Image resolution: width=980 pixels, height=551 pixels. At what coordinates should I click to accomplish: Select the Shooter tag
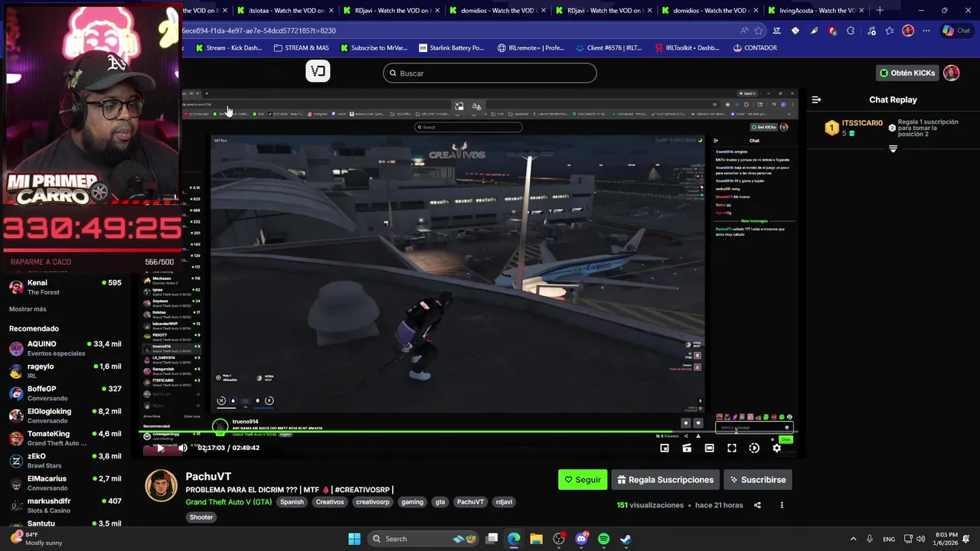(201, 517)
